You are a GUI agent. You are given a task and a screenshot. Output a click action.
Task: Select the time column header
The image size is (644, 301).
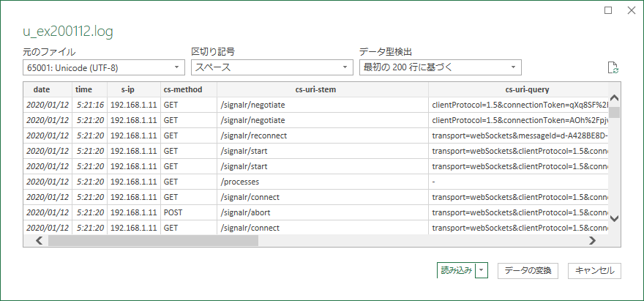(x=89, y=89)
